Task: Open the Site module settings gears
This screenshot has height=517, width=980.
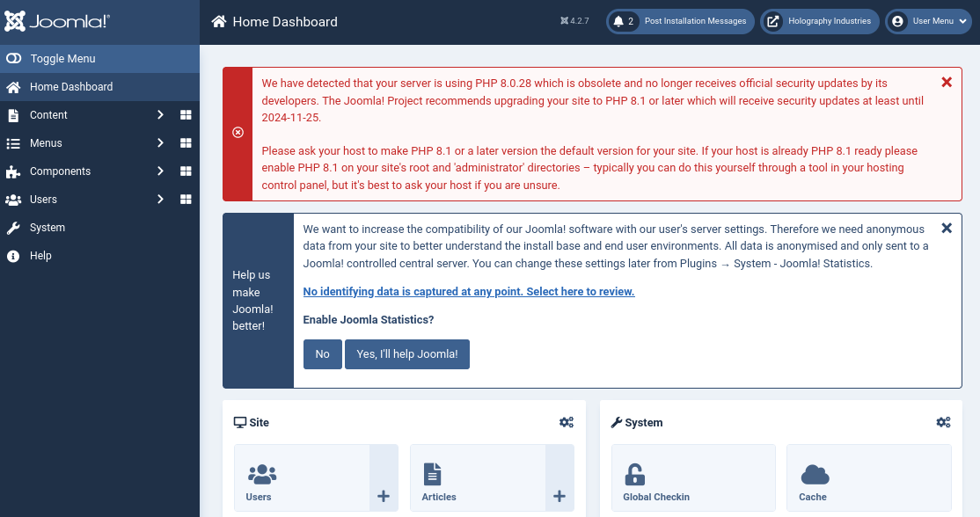Action: pyautogui.click(x=567, y=423)
